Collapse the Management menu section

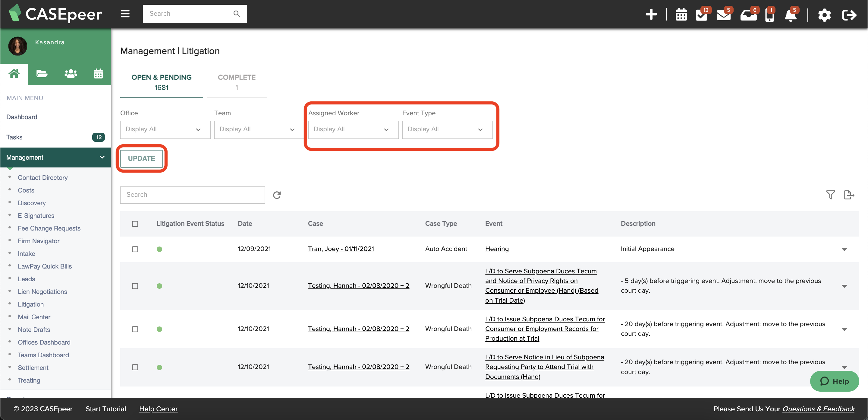pos(55,157)
